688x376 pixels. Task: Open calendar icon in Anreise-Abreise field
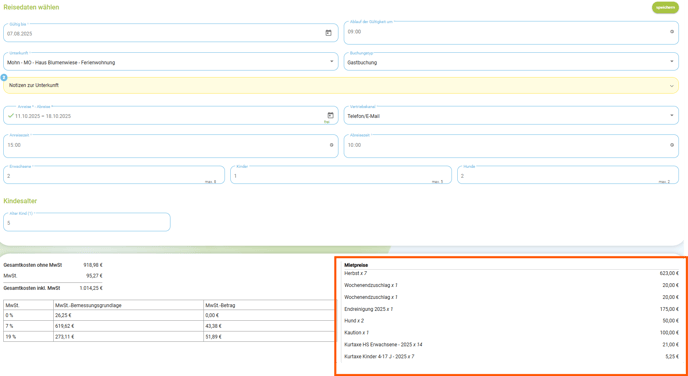click(330, 115)
